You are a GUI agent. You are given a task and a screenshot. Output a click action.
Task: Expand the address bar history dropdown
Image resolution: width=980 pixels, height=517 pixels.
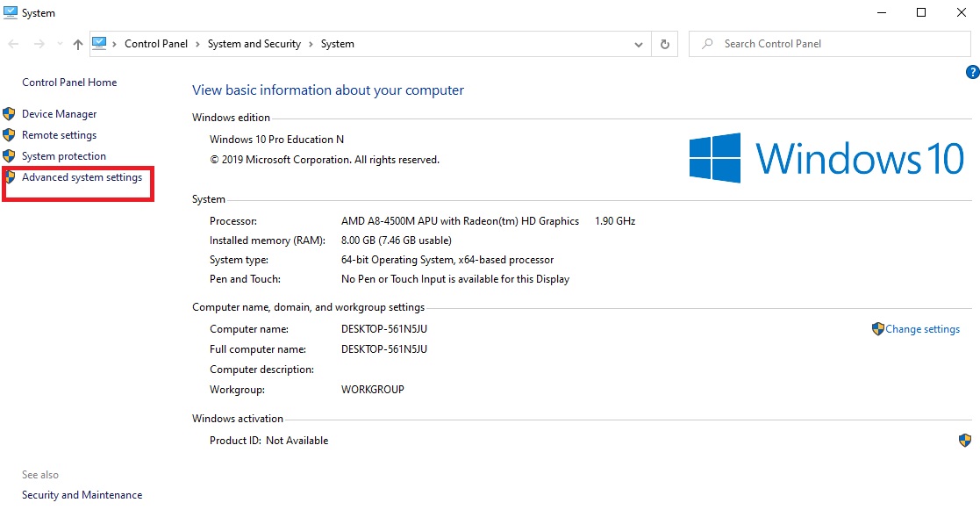[x=638, y=45]
